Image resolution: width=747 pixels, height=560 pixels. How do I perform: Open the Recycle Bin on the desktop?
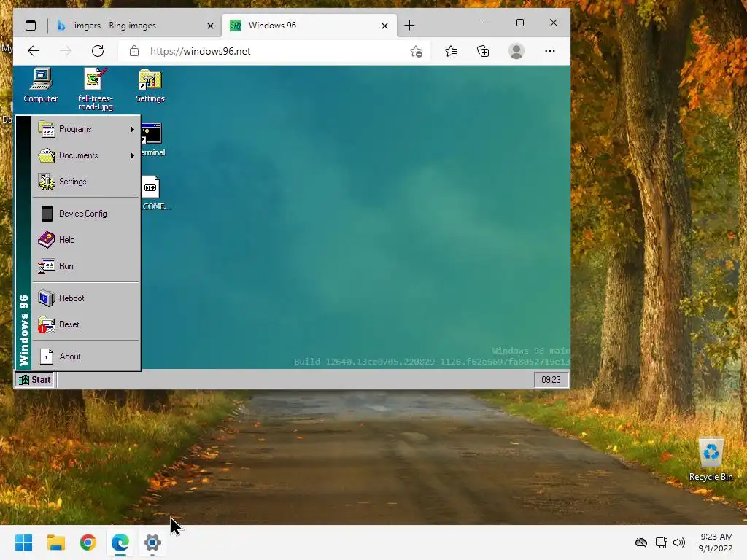click(711, 459)
